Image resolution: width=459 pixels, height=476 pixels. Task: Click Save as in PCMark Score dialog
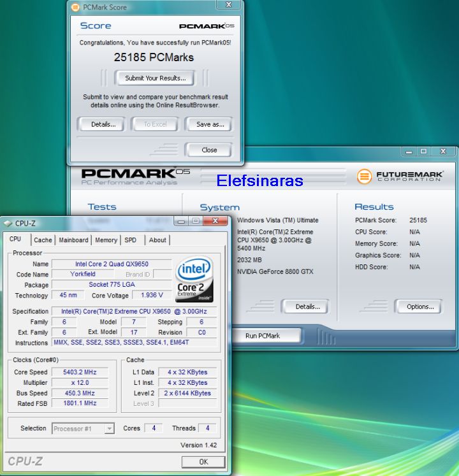point(210,124)
